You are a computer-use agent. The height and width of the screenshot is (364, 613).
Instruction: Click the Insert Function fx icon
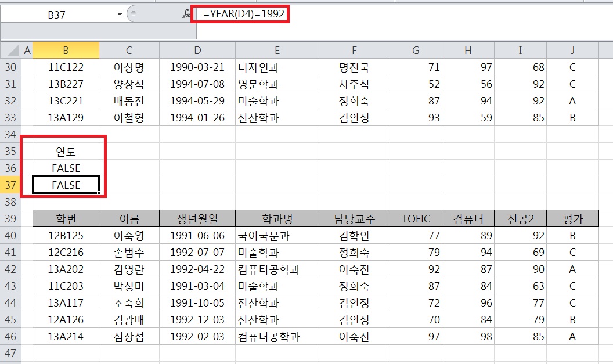pos(186,14)
